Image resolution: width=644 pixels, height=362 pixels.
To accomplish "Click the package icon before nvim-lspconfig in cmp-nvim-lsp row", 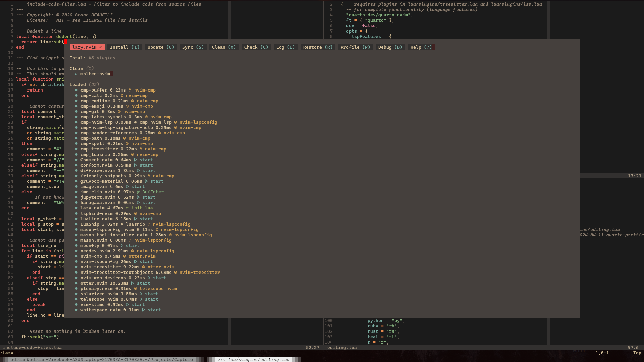I will [176, 122].
